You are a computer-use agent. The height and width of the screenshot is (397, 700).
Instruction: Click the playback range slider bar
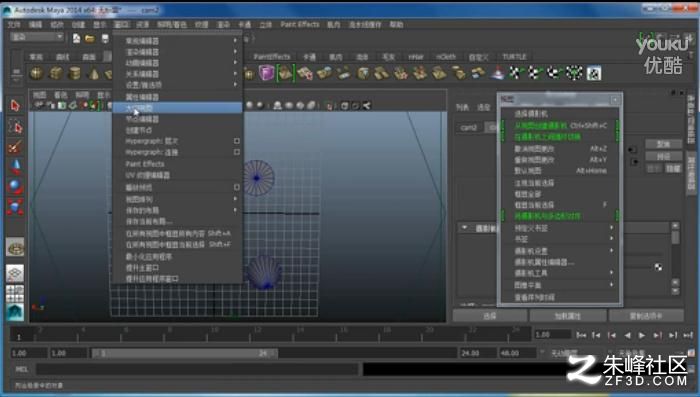[184, 353]
